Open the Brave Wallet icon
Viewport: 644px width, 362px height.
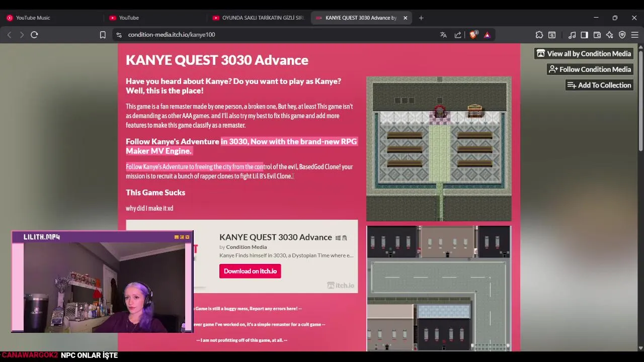[x=597, y=35]
